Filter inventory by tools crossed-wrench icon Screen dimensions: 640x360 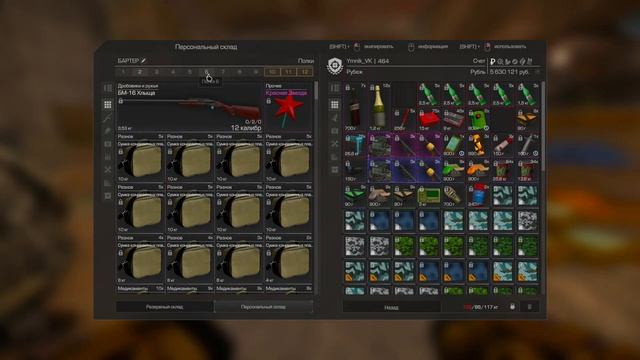335,144
